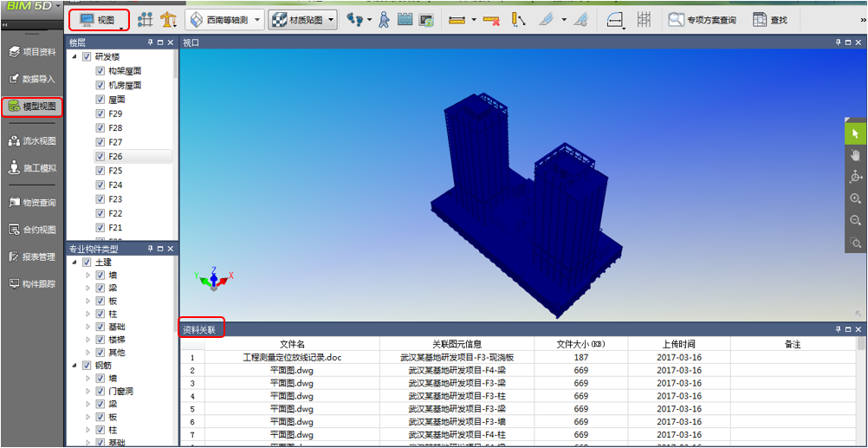Select the section plane tool
Screen dimensions: 868x448
(546, 21)
